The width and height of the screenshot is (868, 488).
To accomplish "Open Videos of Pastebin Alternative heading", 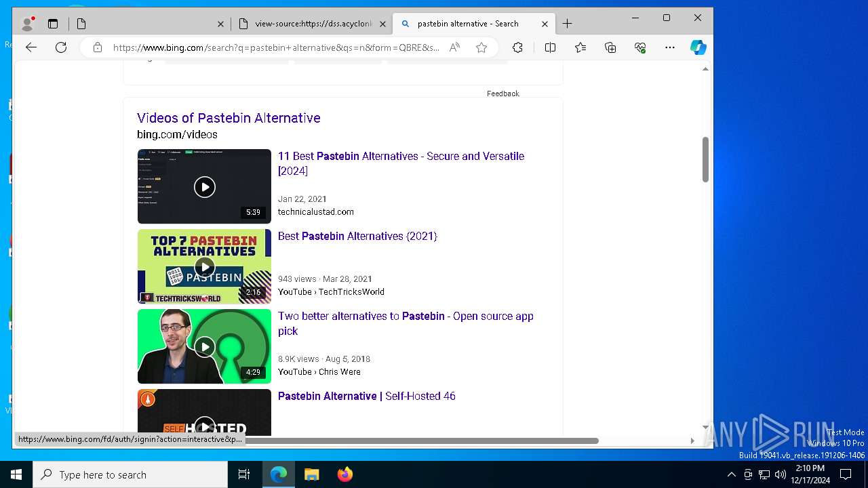I will 229,118.
